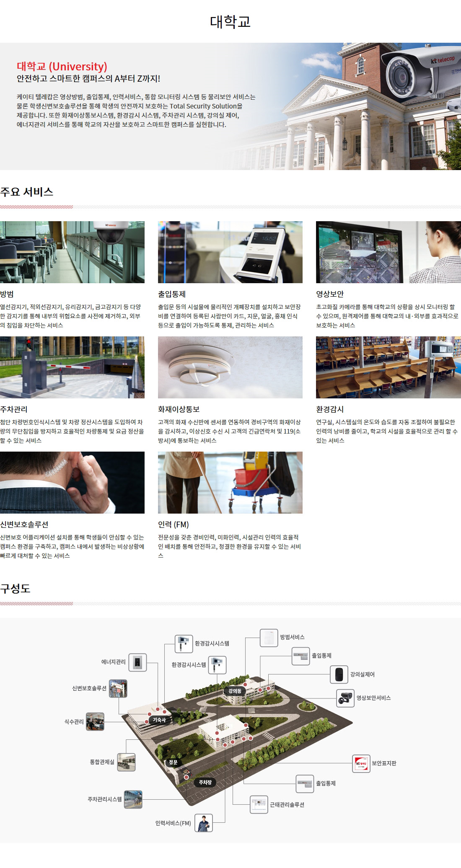Select the 환경감시 library image
Image resolution: width=461 pixels, height=868 pixels.
[388, 367]
